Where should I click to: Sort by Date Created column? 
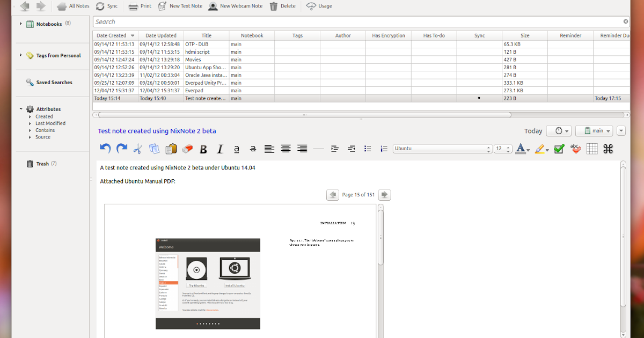pyautogui.click(x=115, y=35)
